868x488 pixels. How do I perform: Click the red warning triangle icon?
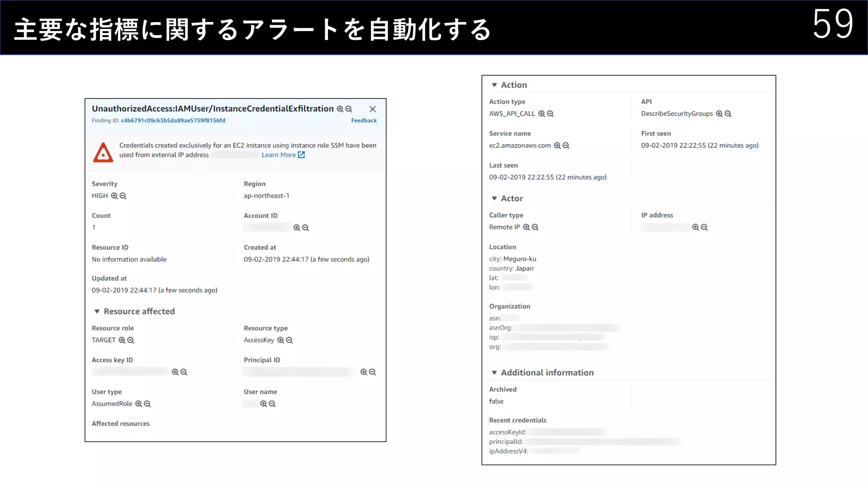(x=103, y=152)
